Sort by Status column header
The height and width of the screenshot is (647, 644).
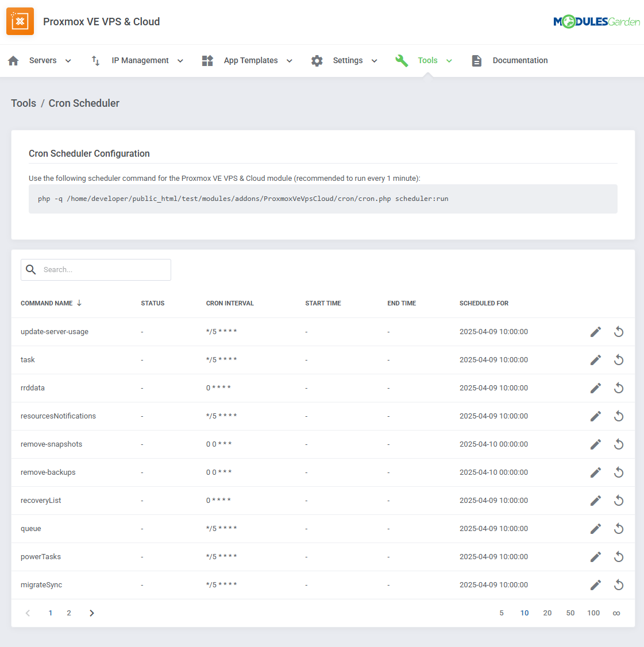pyautogui.click(x=152, y=303)
